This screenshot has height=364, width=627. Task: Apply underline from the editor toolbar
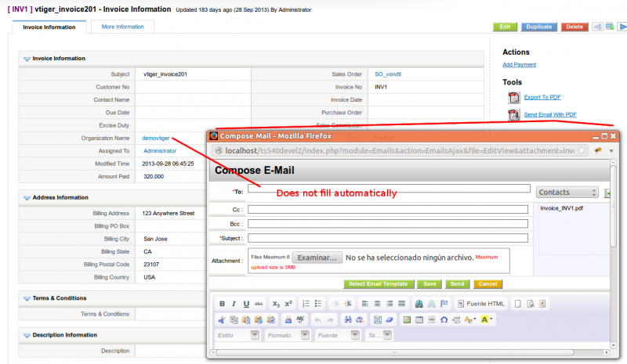246,304
